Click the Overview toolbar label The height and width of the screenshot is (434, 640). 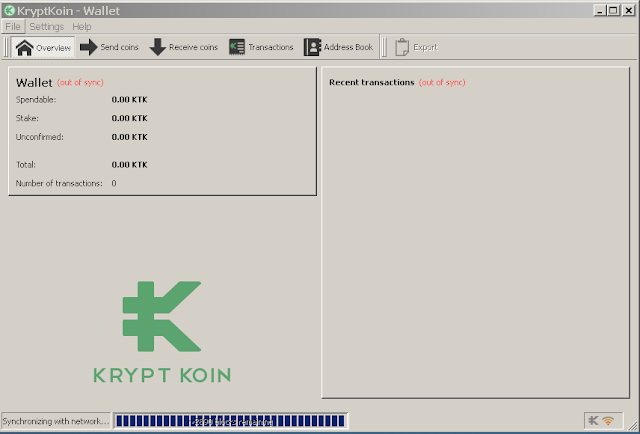[53, 48]
